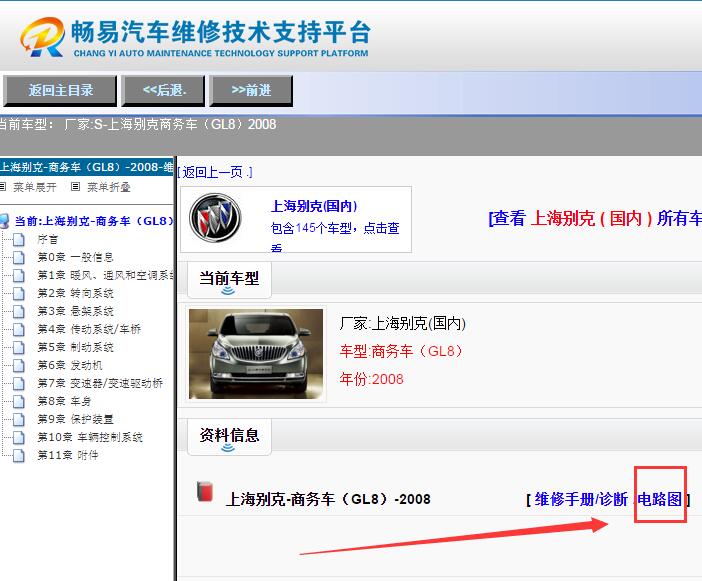Open chapter 第10章 车辆控制系统
702x581 pixels.
[x=90, y=437]
